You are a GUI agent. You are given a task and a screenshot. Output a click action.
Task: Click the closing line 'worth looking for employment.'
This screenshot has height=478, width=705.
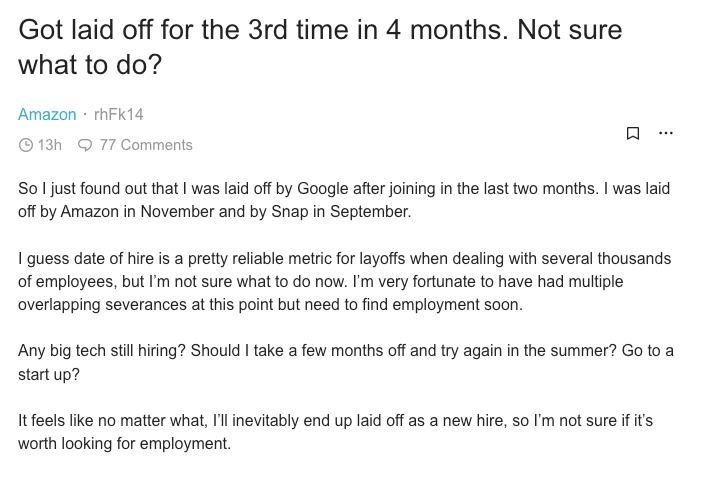point(124,443)
